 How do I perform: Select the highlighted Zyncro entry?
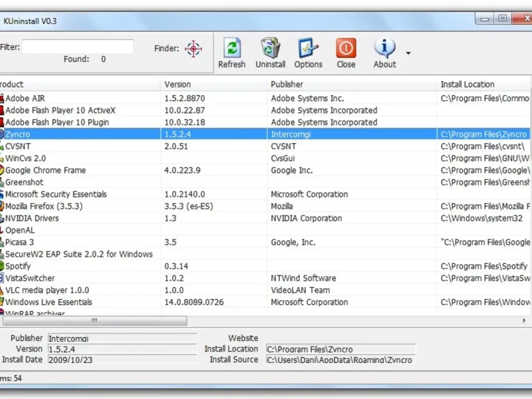265,134
